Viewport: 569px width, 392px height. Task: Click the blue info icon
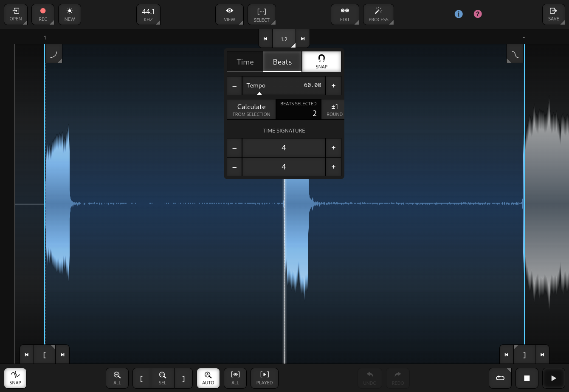click(459, 14)
